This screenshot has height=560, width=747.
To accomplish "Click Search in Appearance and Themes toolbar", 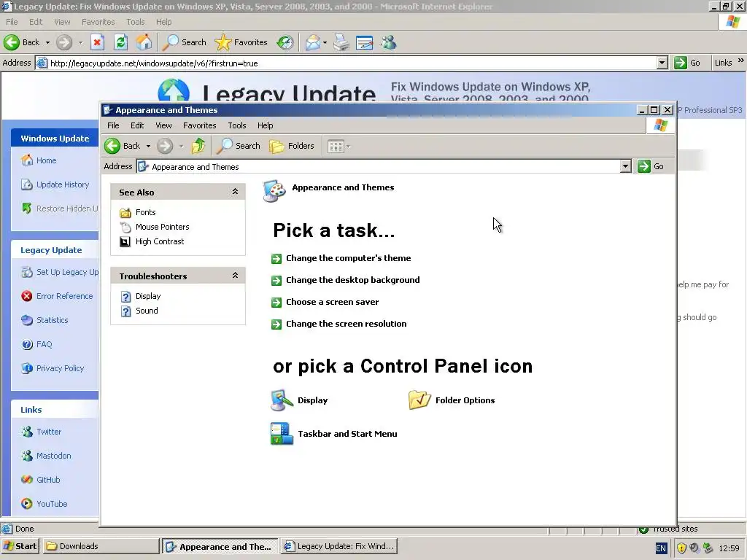I will click(239, 146).
